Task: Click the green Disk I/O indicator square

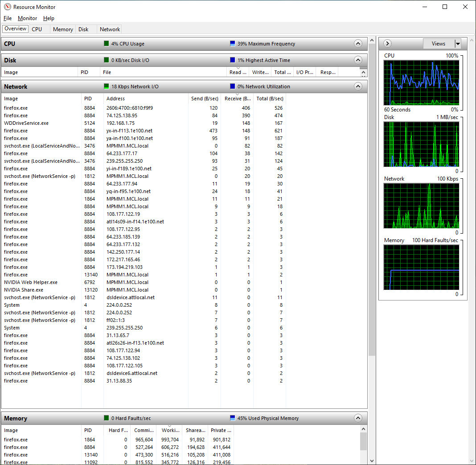Action: coord(106,60)
